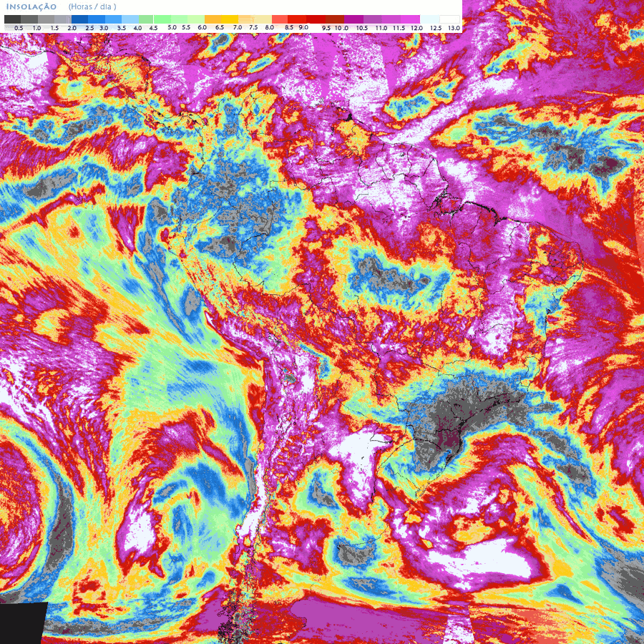Click the '(Horas / dia)' unit label
Image resolution: width=644 pixels, height=644 pixels.
pyautogui.click(x=92, y=7)
